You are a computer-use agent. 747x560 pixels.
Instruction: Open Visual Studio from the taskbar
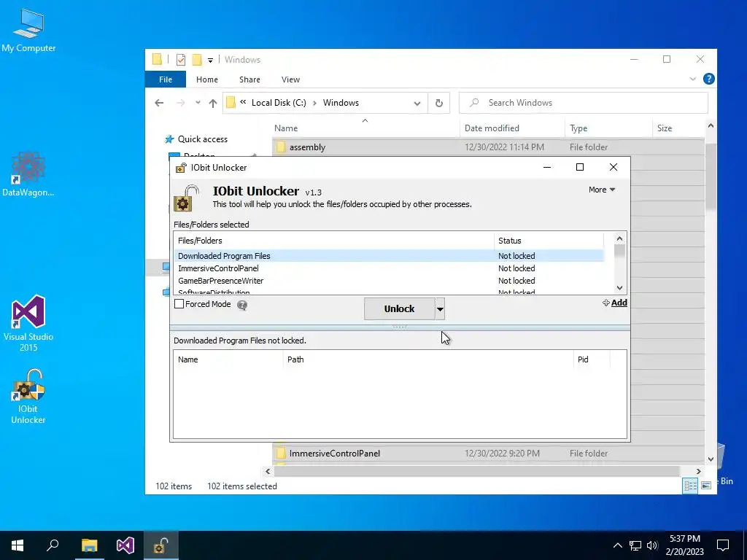pos(125,545)
